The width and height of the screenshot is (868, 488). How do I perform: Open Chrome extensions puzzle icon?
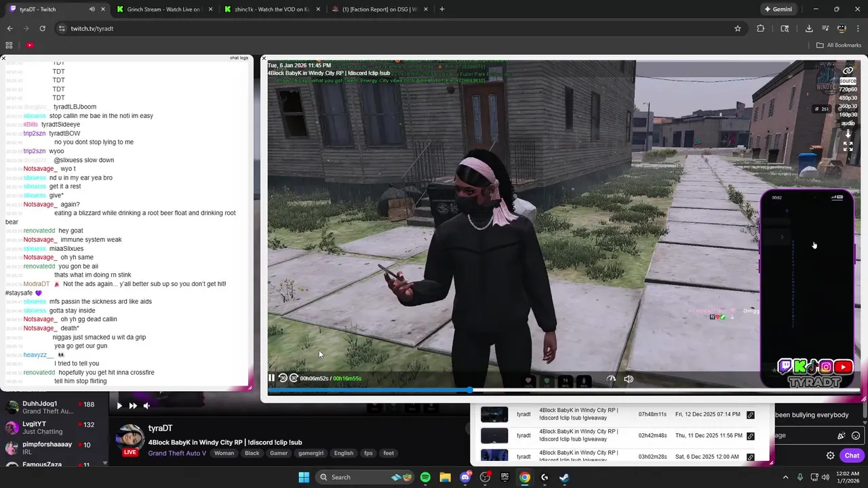point(761,28)
